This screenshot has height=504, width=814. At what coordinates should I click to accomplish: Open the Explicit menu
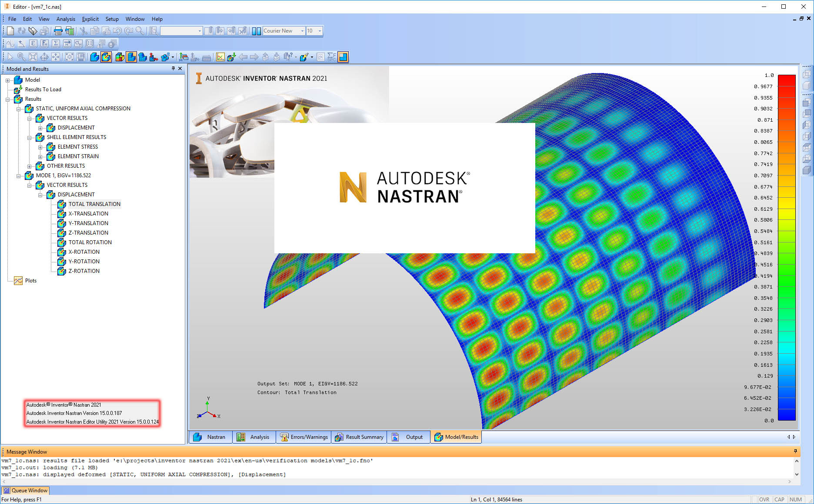[90, 19]
